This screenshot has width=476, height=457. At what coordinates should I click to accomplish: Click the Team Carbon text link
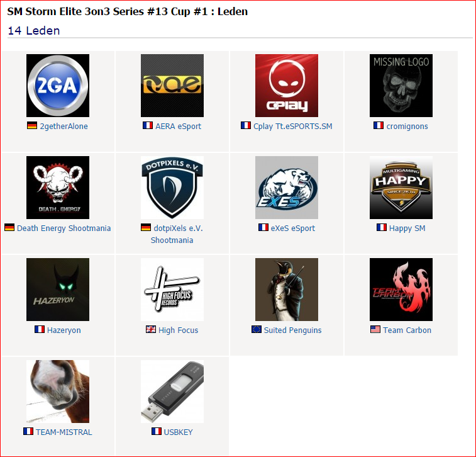point(407,330)
